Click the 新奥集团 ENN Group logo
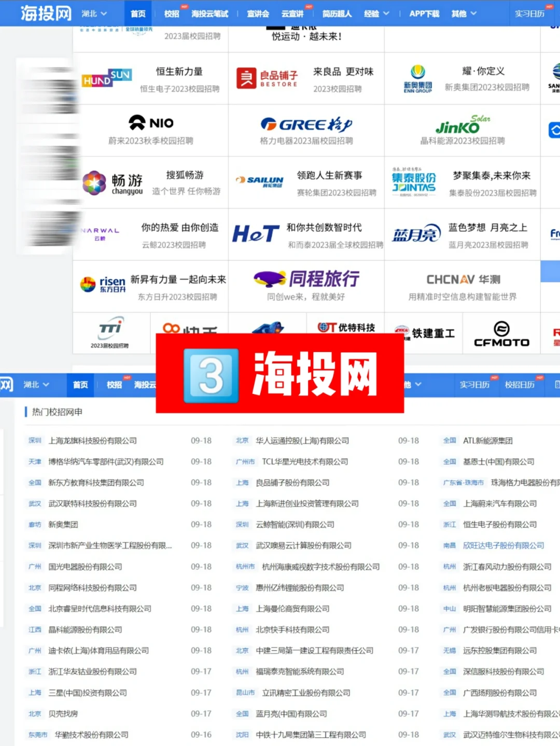 [418, 78]
